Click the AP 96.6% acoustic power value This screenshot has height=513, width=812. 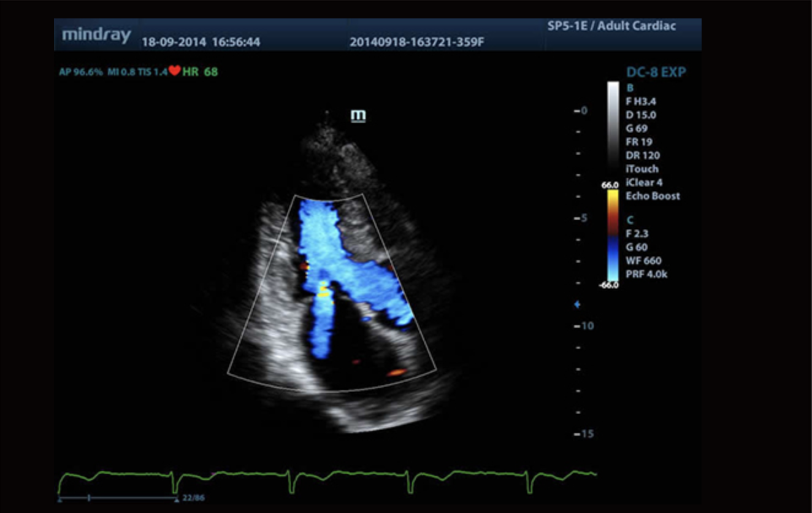tap(81, 72)
